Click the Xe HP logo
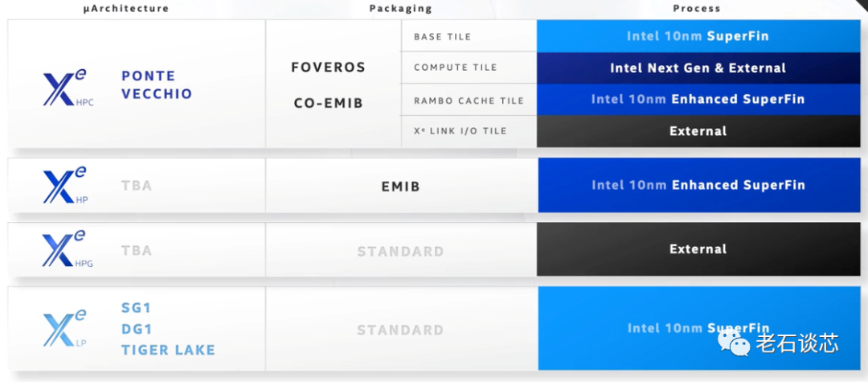The image size is (868, 382). [x=66, y=186]
